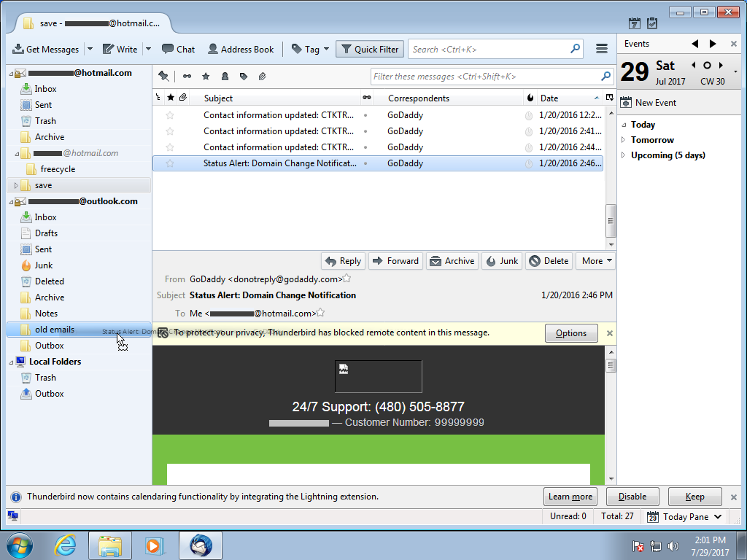Click the global Search field

click(489, 50)
